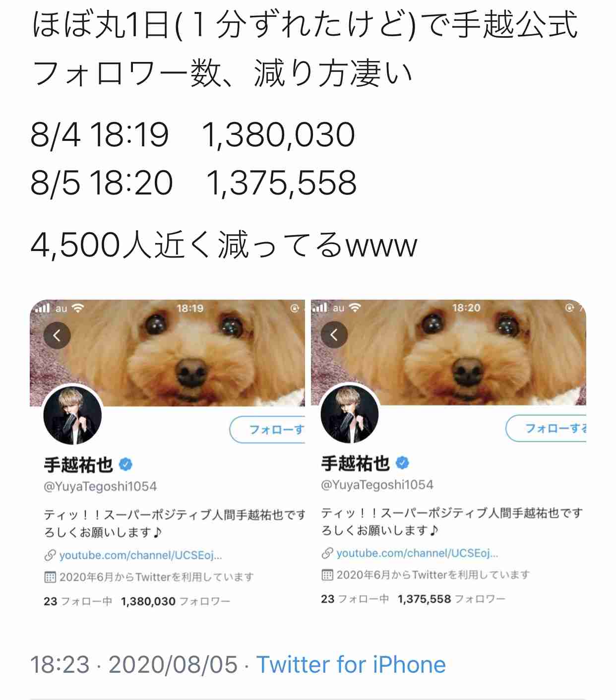Viewport: 616px width, 700px height.
Task: Open the youtube.com channel link in left profile
Action: pos(141,555)
